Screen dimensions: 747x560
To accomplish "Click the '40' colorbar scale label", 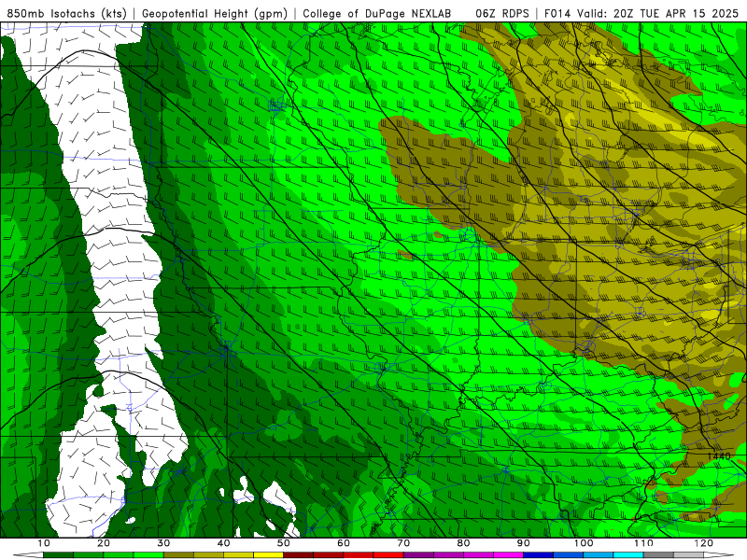I will tap(223, 543).
